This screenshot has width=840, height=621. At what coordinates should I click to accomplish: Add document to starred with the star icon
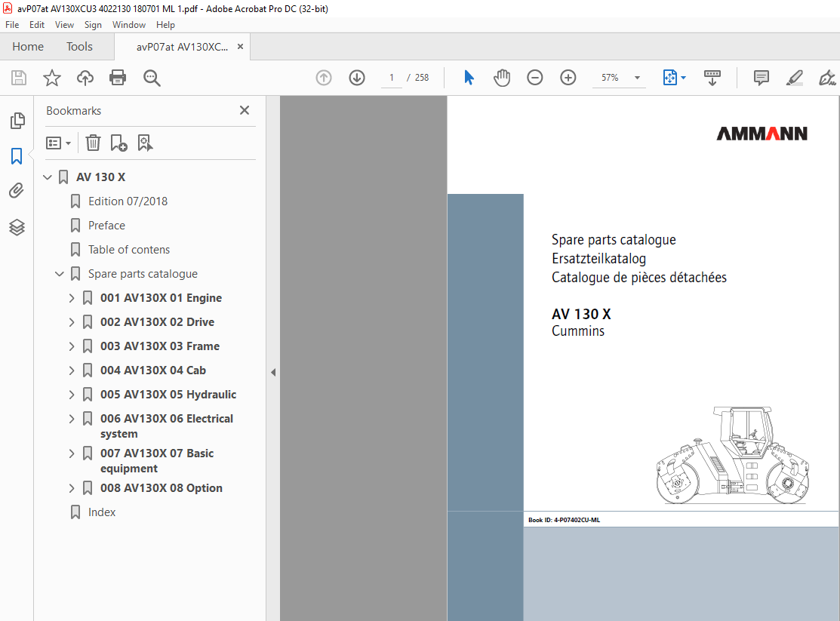(x=52, y=78)
